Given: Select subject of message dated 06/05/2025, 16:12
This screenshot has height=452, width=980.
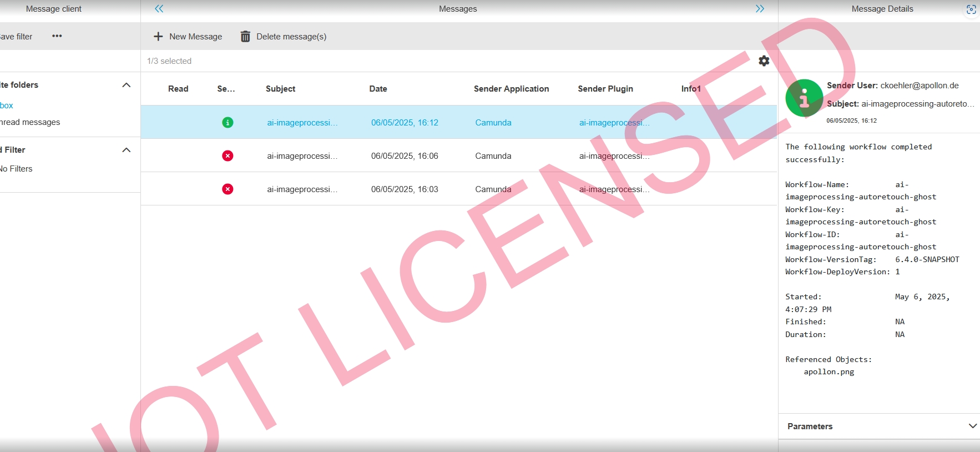Looking at the screenshot, I should (x=302, y=123).
